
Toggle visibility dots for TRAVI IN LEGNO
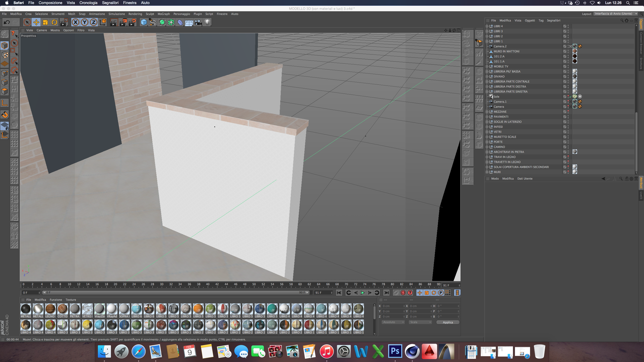point(568,157)
